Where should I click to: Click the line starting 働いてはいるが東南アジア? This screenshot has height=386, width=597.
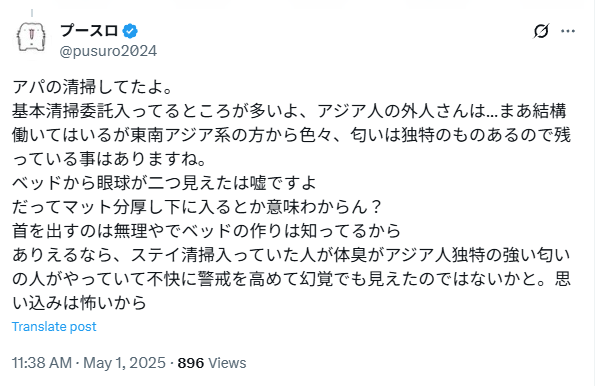pos(291,135)
